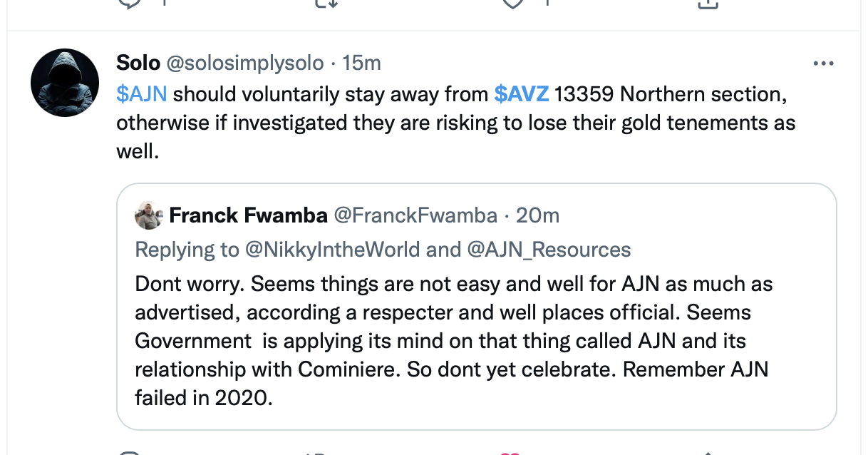Like the tweet above using the heart icon
Image resolution: width=868 pixels, height=455 pixels.
(512, 4)
